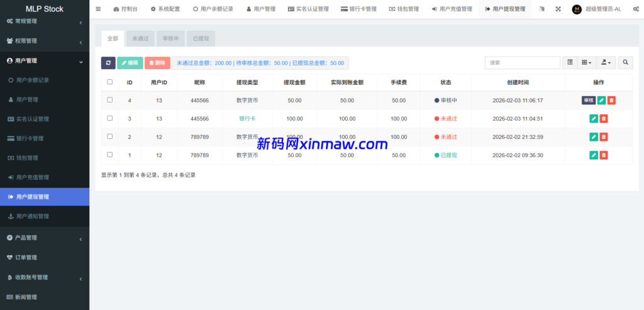This screenshot has width=644, height=310.
Task: Click the language switch icon in header
Action: pos(541,9)
